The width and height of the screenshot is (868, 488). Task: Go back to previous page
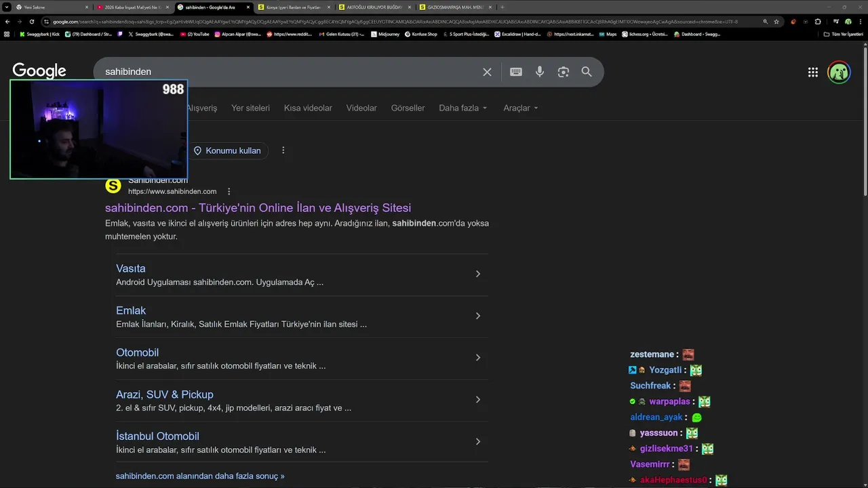(x=7, y=22)
